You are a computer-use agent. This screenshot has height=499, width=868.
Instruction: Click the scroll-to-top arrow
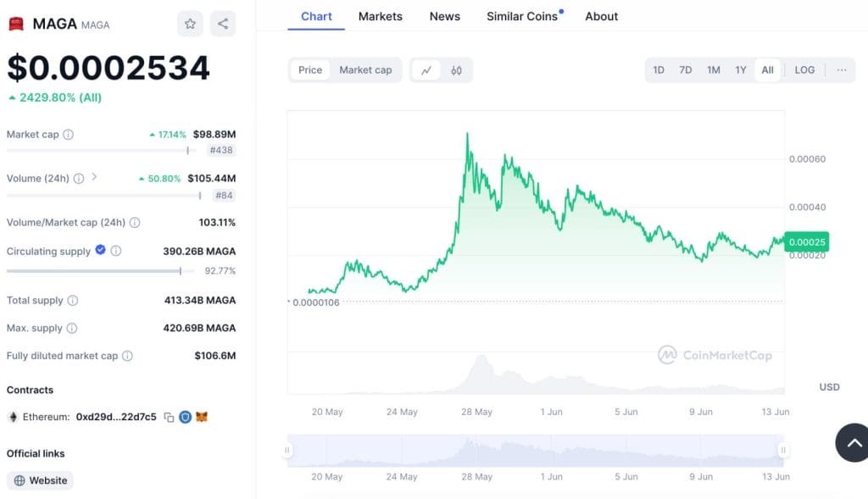pyautogui.click(x=852, y=442)
